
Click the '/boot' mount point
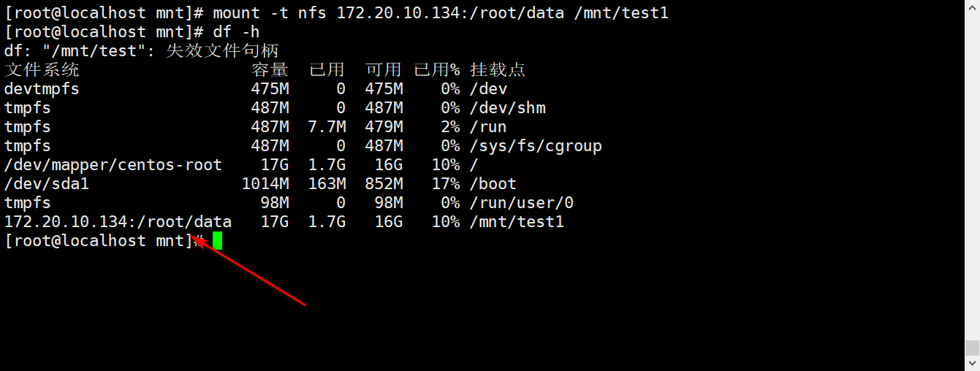(x=493, y=184)
